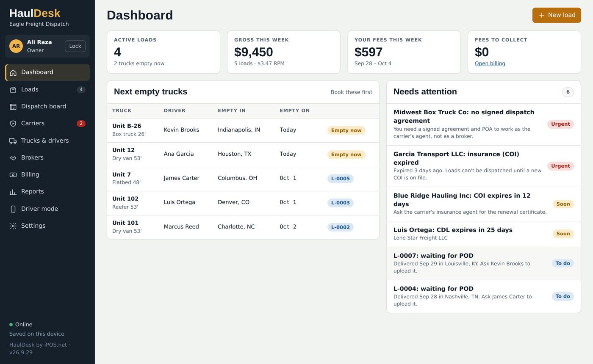Click the Settings gear icon
Image resolution: width=593 pixels, height=364 pixels.
(x=13, y=226)
